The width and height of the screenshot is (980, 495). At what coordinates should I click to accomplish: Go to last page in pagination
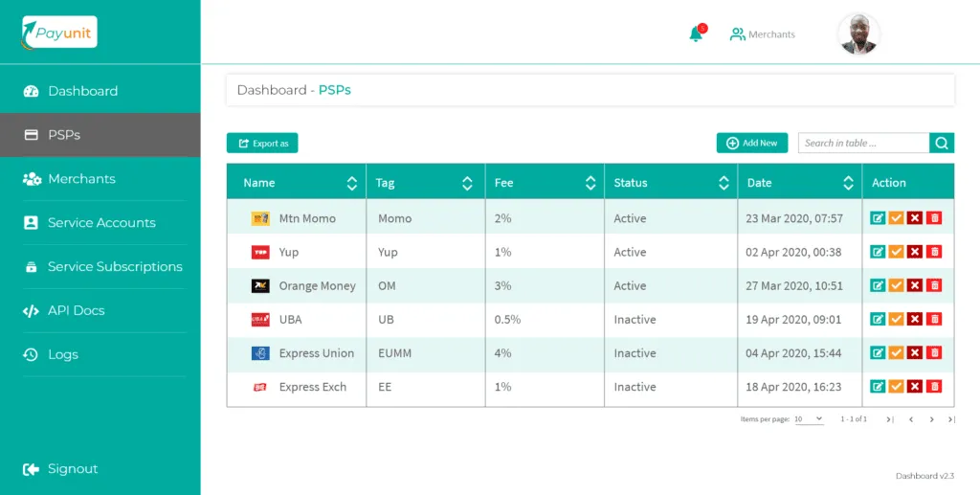coord(951,419)
